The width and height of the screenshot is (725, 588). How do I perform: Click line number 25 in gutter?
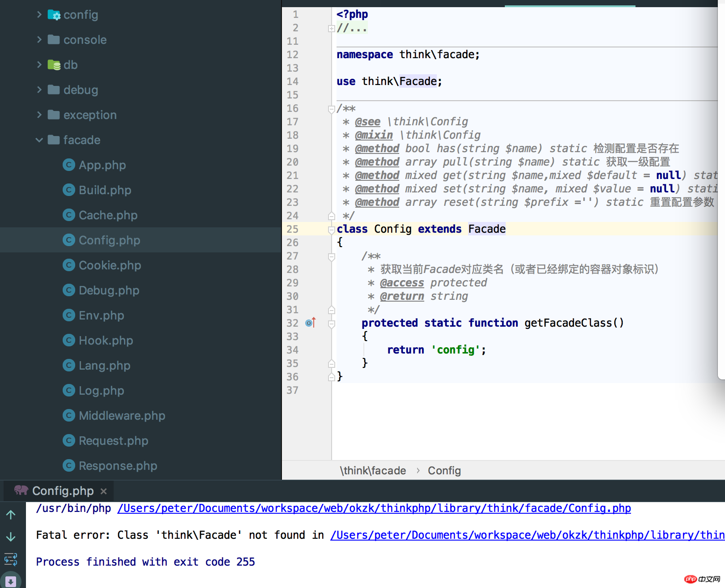pyautogui.click(x=292, y=229)
